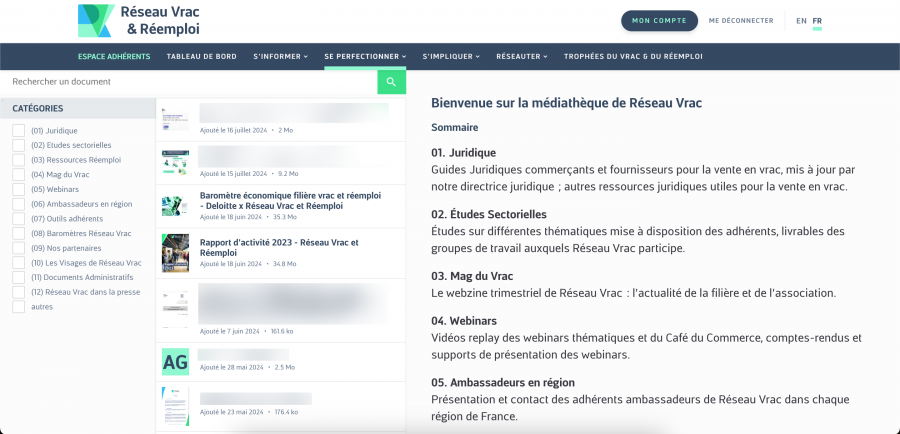Click the 02. Études Sectorielles heading
900x434 pixels.
pyautogui.click(x=489, y=214)
